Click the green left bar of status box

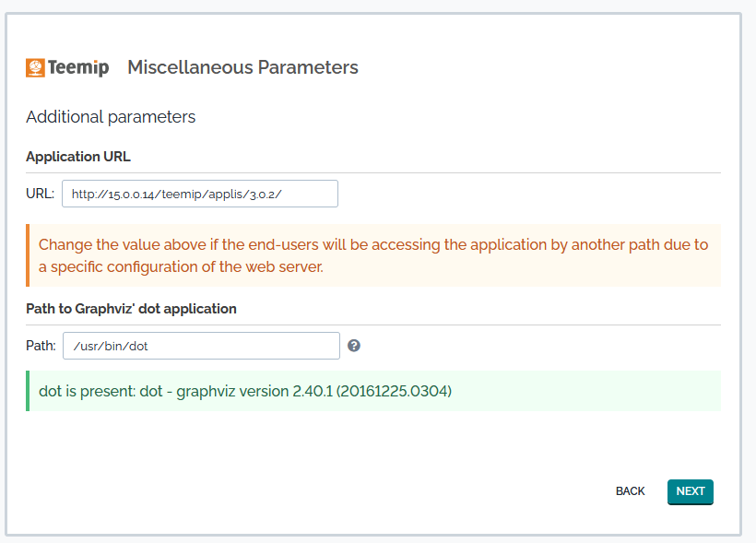click(28, 391)
